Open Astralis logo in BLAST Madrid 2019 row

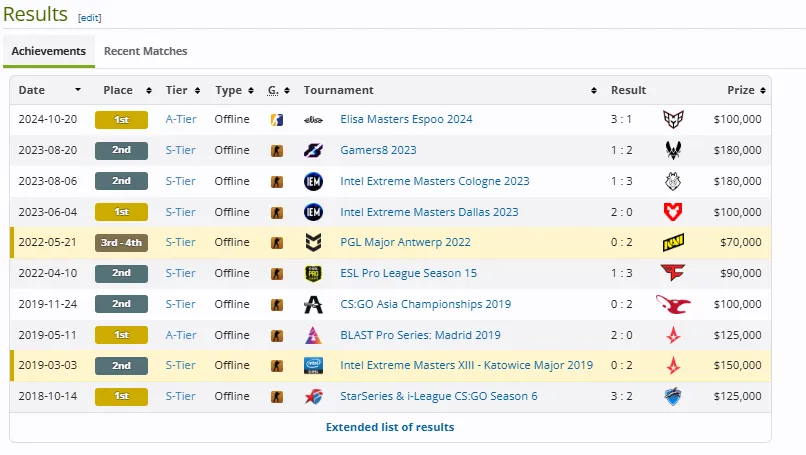pyautogui.click(x=673, y=335)
